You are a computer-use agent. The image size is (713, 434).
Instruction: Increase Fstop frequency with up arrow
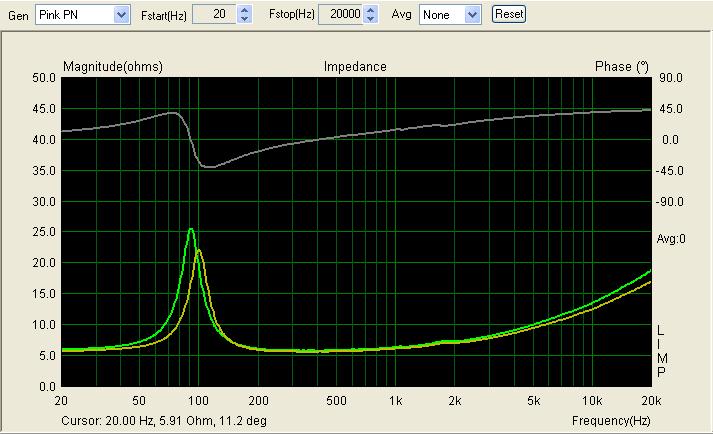pyautogui.click(x=371, y=10)
